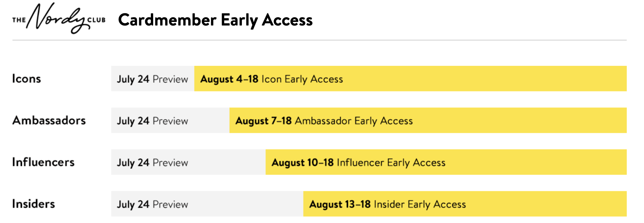Viewport: 644px width, 223px height.
Task: Select July 24 Preview in Icons row
Action: (153, 79)
